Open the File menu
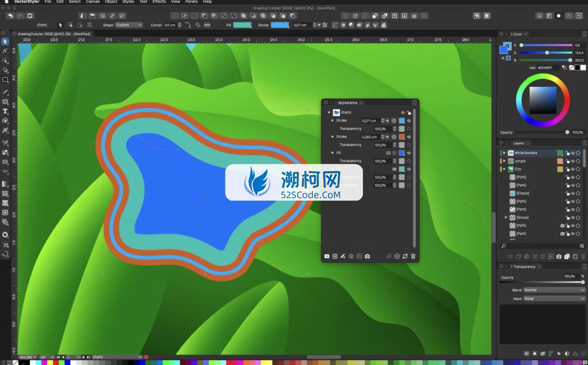 pyautogui.click(x=48, y=2)
